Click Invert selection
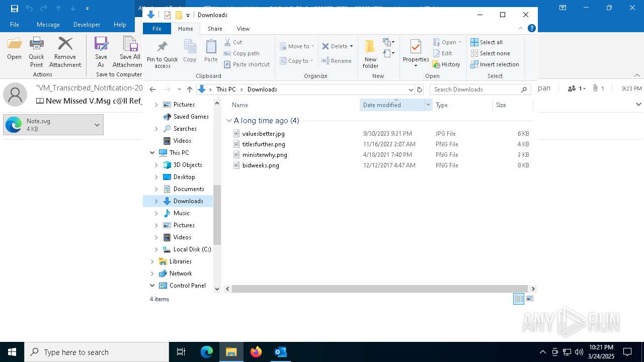The width and height of the screenshot is (644, 362). [x=495, y=64]
